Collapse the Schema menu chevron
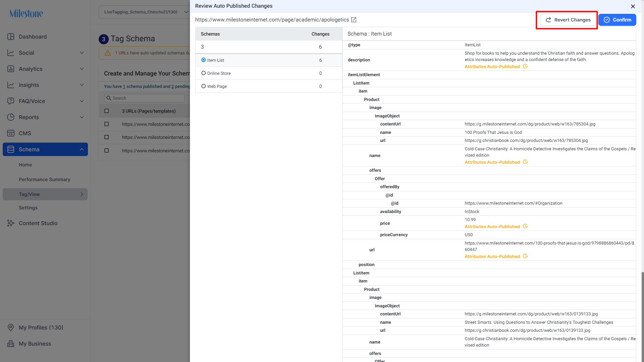This screenshot has width=644, height=362. [82, 149]
